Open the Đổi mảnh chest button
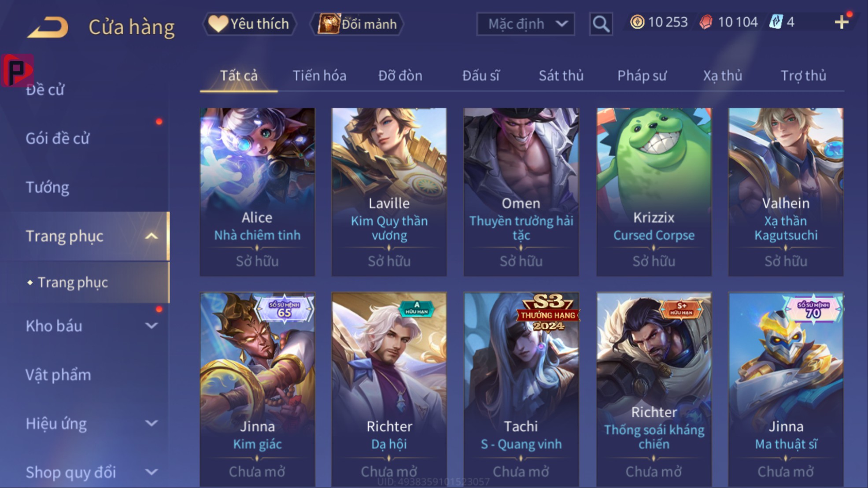Viewport: 868px width, 488px height. (358, 24)
